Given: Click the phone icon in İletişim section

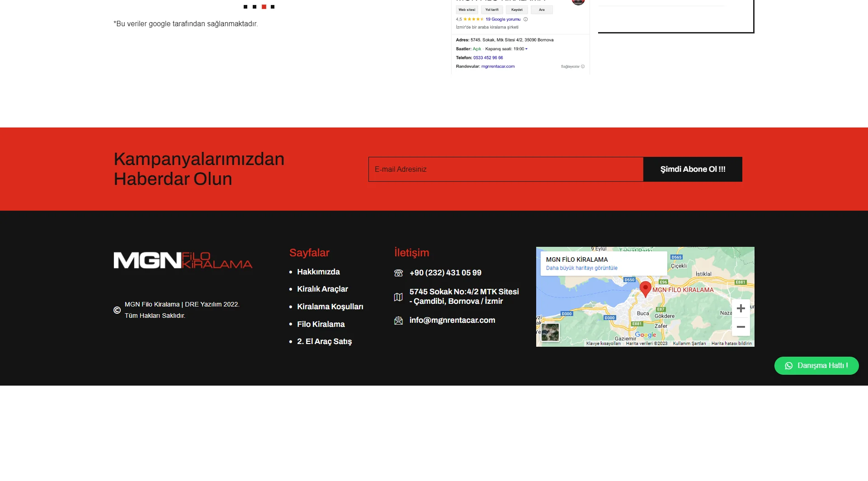Looking at the screenshot, I should pyautogui.click(x=398, y=273).
